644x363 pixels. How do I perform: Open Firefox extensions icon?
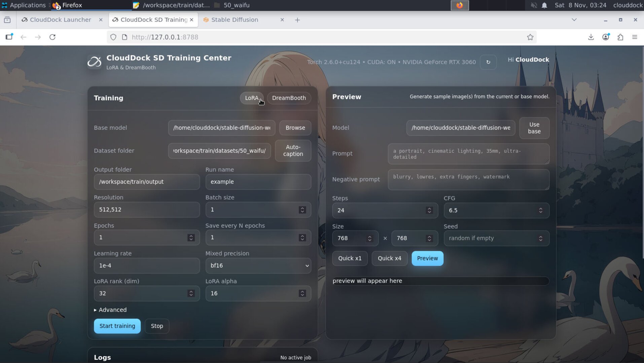(620, 37)
